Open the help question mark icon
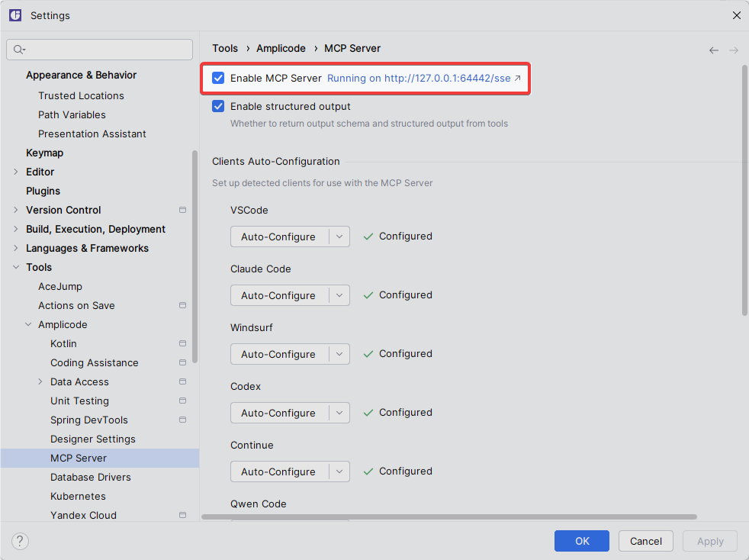This screenshot has height=560, width=749. click(20, 541)
